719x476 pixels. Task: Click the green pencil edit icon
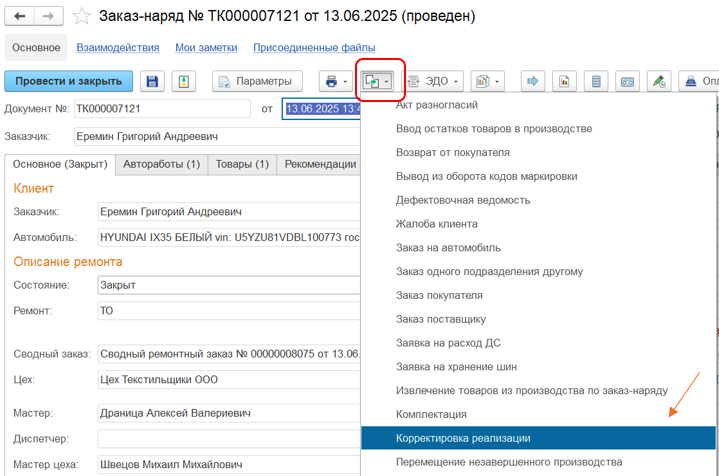click(x=657, y=81)
